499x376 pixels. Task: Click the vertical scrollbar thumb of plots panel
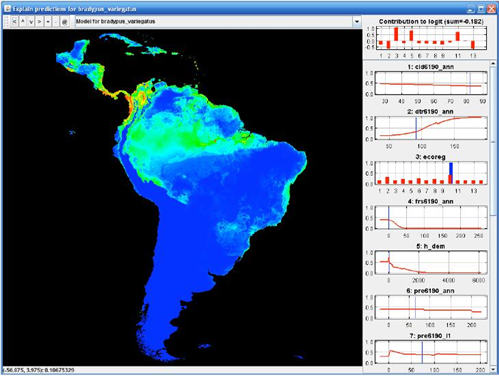(493, 141)
